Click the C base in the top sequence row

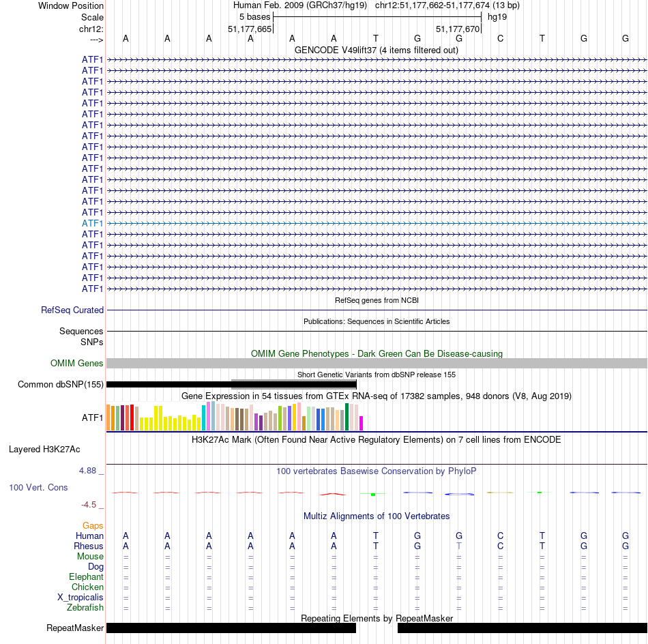point(500,38)
